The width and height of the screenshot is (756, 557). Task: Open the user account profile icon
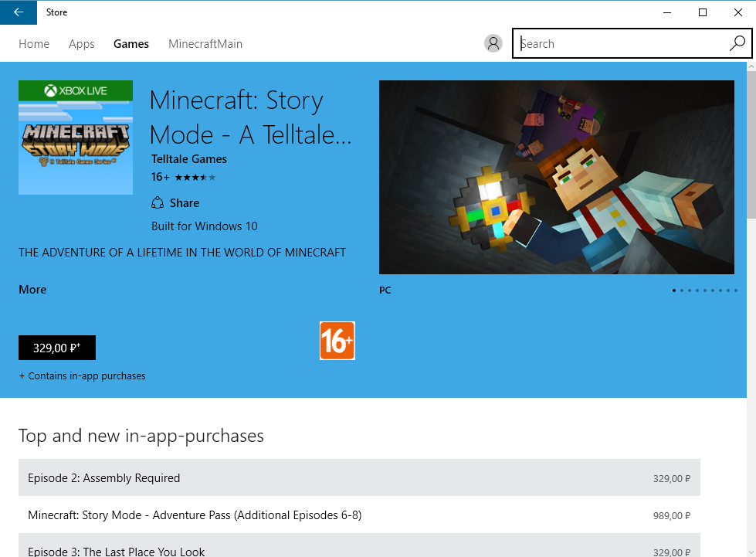pyautogui.click(x=493, y=43)
